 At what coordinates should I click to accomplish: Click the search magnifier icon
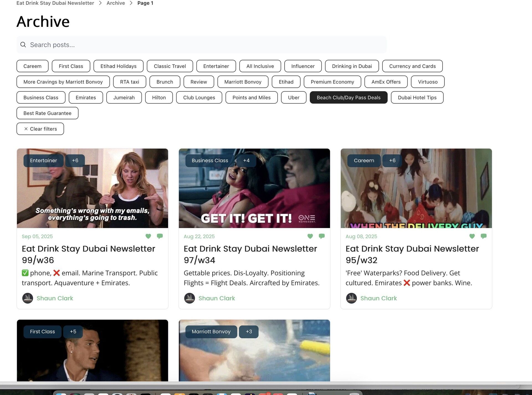click(x=23, y=45)
